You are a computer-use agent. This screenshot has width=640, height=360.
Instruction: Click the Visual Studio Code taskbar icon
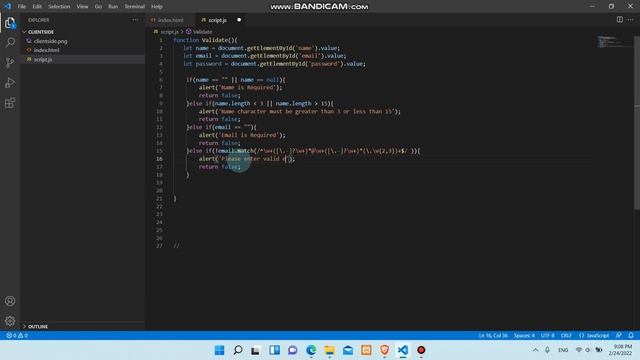pos(403,350)
